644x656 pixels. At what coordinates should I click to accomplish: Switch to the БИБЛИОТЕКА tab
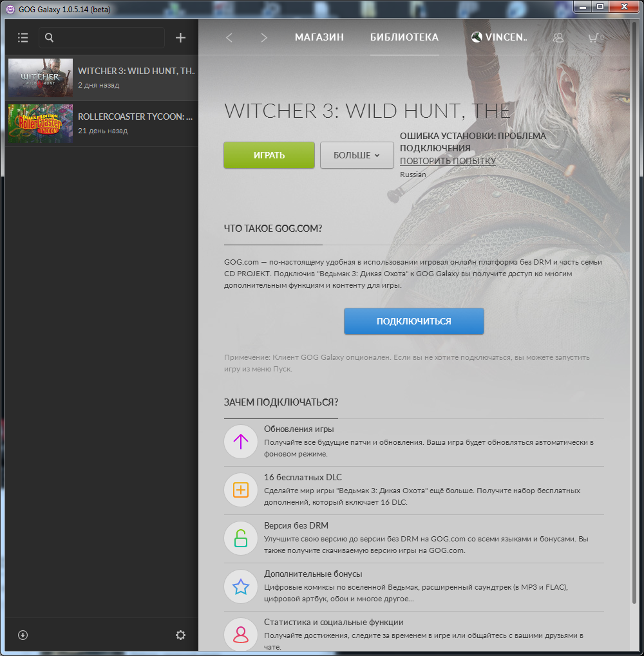point(404,37)
